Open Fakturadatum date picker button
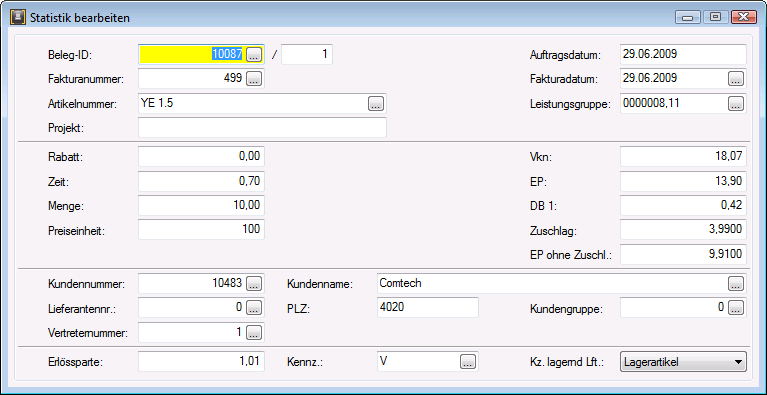767x395 pixels. click(x=736, y=78)
